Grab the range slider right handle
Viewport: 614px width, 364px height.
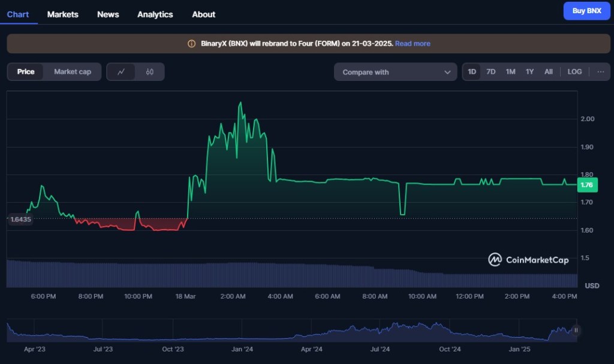coord(576,330)
